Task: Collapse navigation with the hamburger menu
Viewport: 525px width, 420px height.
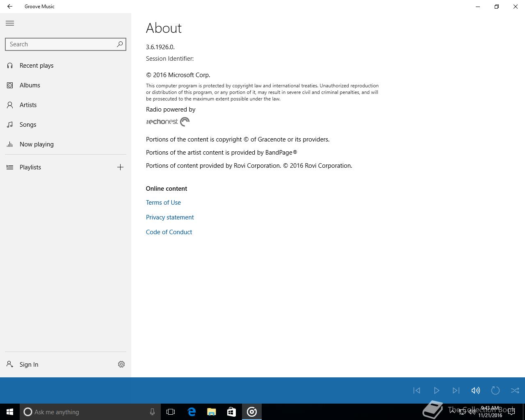Action: (10, 23)
